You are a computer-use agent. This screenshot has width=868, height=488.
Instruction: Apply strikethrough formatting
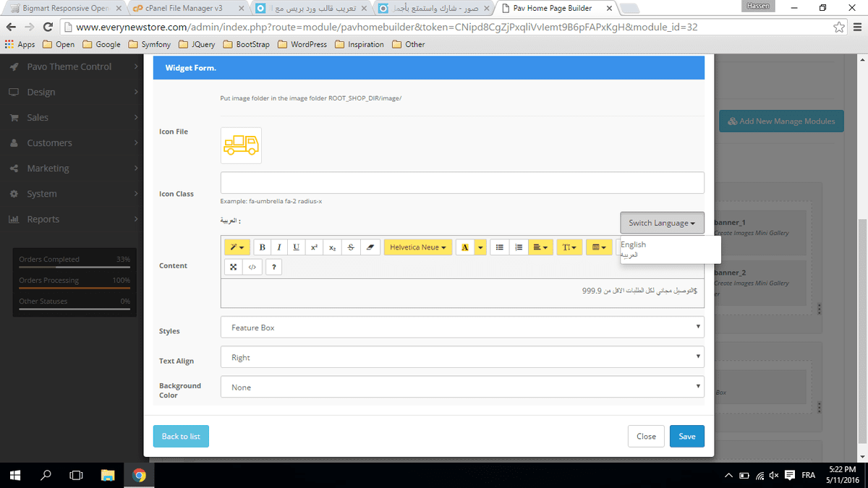point(351,247)
